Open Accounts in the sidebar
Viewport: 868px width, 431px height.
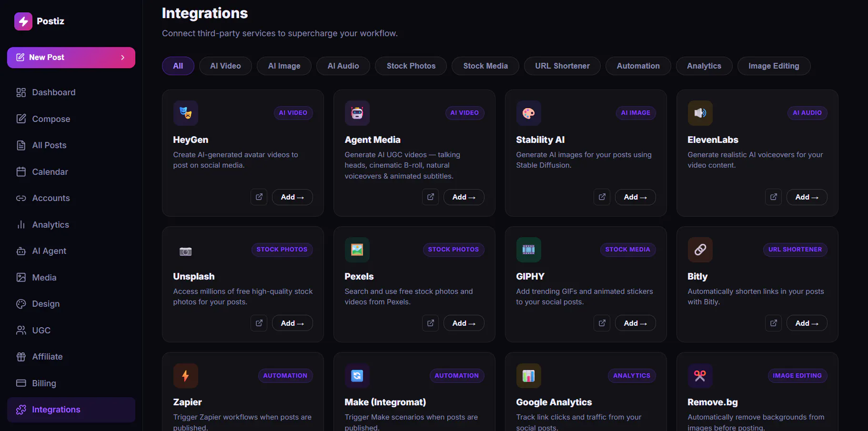point(71,198)
